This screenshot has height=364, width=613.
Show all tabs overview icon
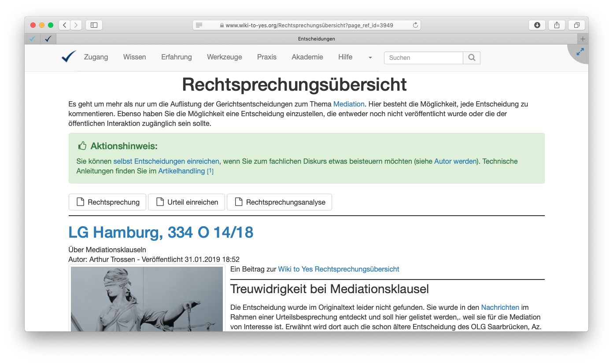point(576,25)
